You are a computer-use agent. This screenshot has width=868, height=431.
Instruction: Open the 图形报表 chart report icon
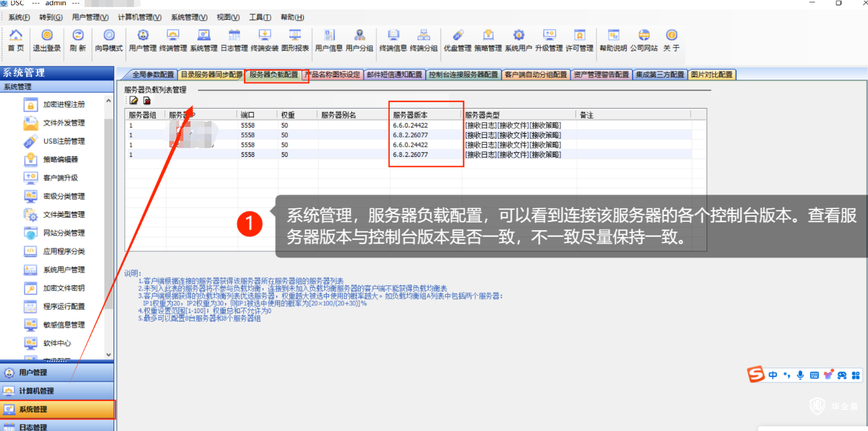(x=295, y=41)
